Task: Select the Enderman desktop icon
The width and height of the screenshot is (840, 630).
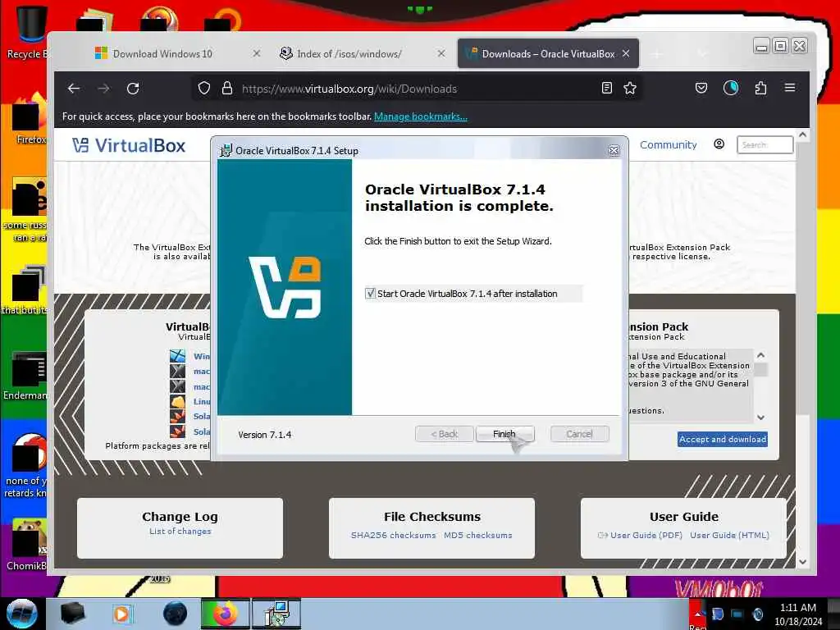Action: coord(27,376)
